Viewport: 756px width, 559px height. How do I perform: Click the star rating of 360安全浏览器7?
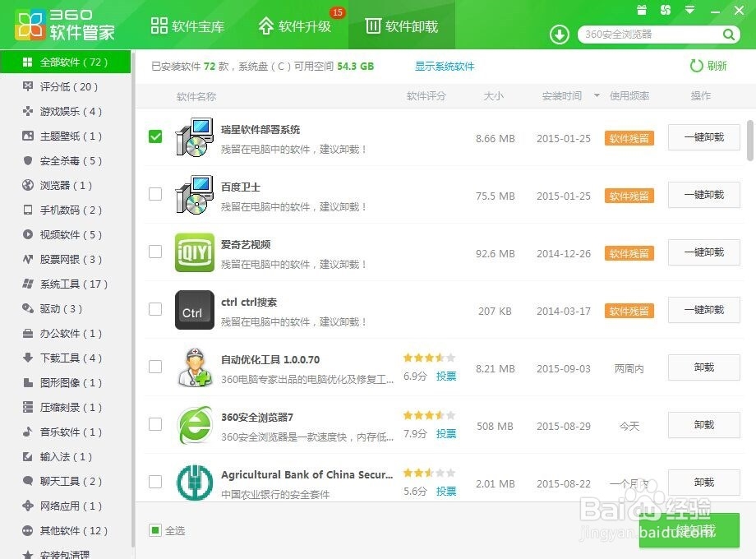(x=429, y=415)
